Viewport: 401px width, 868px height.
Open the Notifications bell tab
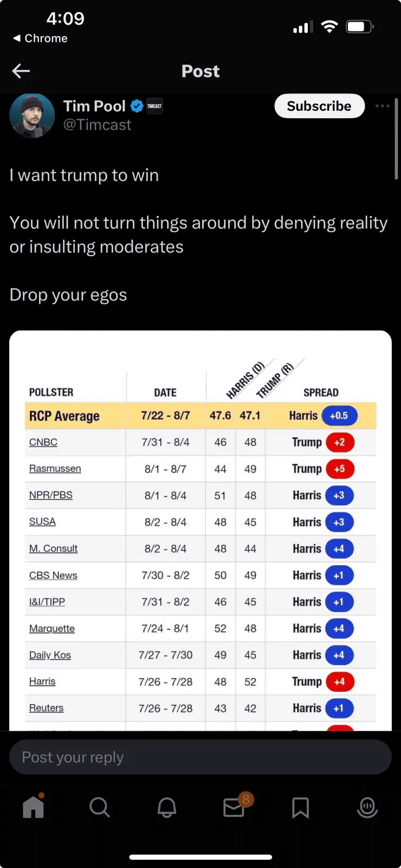click(167, 807)
